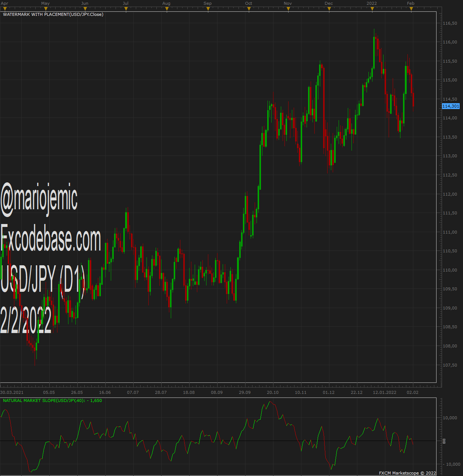Viewport: 463px width, 476px height.
Task: Click the 28.07 date axis label
Action: 161,392
